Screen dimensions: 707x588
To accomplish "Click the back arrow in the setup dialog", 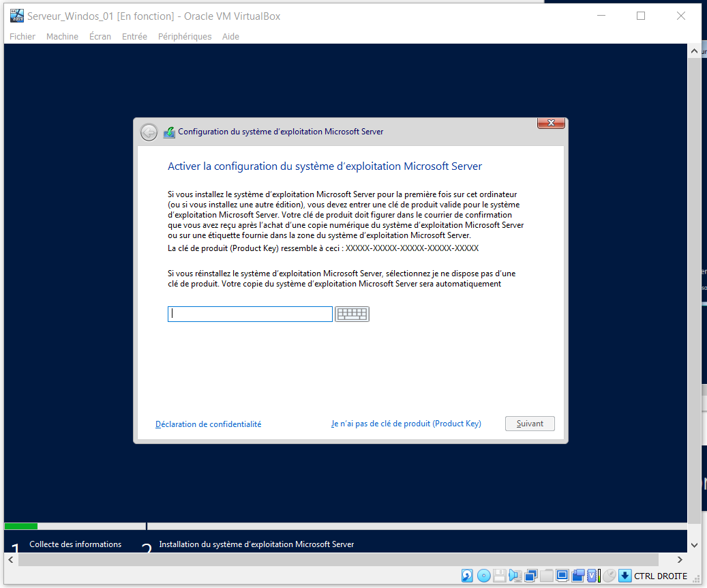I will click(x=149, y=132).
